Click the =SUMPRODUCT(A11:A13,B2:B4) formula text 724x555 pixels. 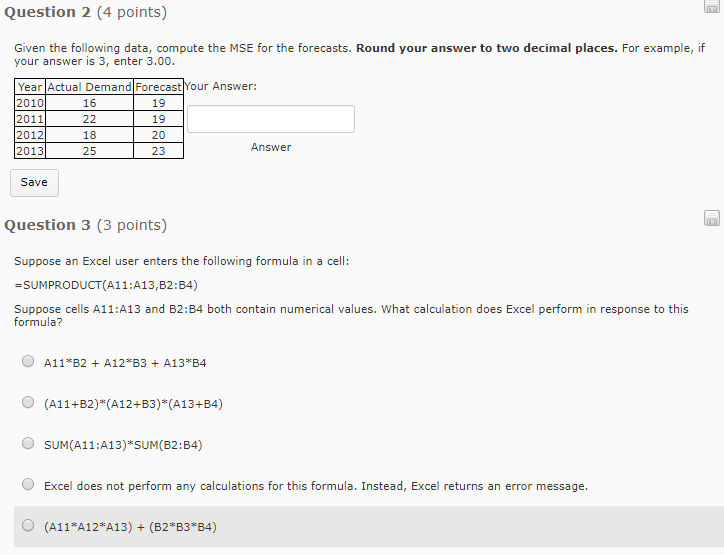pyautogui.click(x=106, y=285)
